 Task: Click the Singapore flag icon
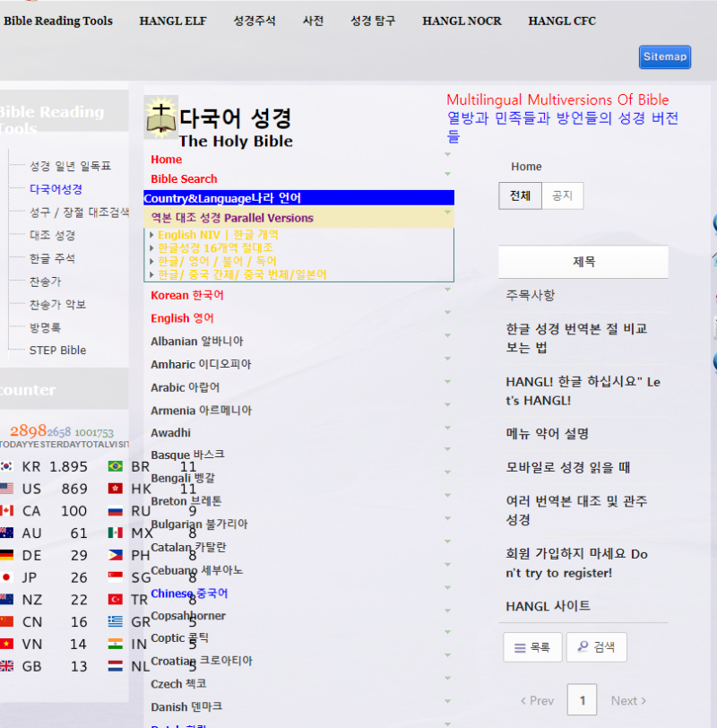click(x=115, y=577)
